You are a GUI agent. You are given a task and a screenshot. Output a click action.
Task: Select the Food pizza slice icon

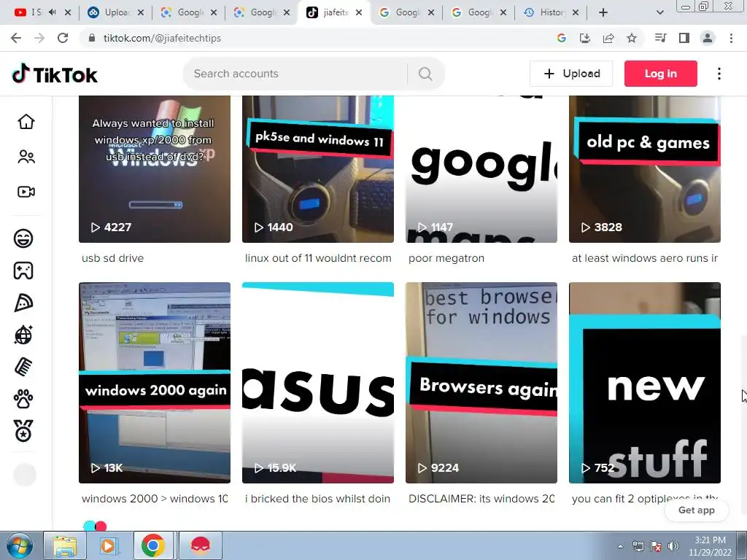point(23,303)
